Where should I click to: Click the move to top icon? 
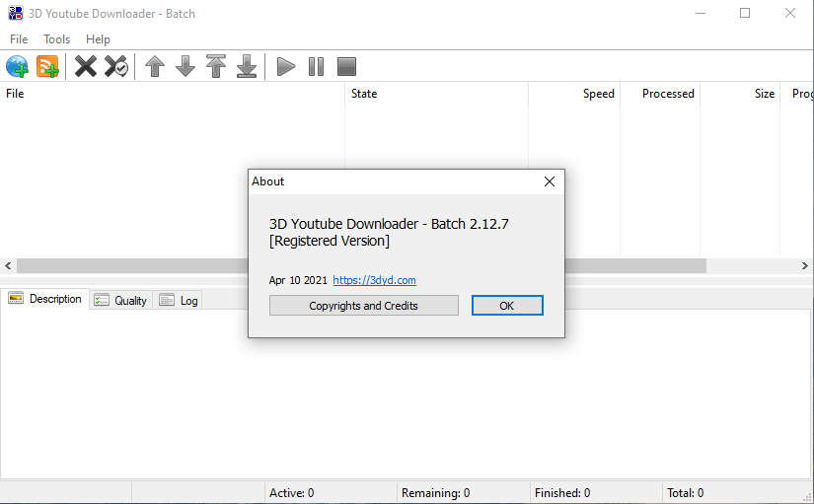point(216,66)
